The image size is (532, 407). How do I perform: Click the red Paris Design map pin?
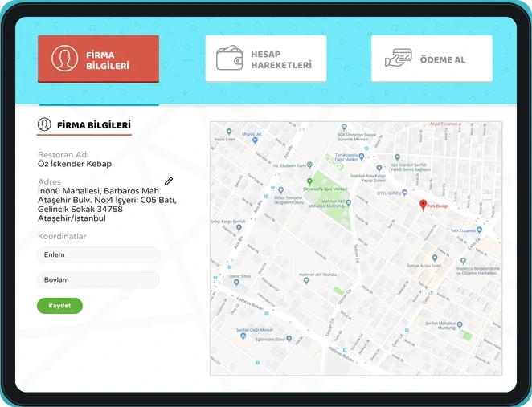click(423, 205)
